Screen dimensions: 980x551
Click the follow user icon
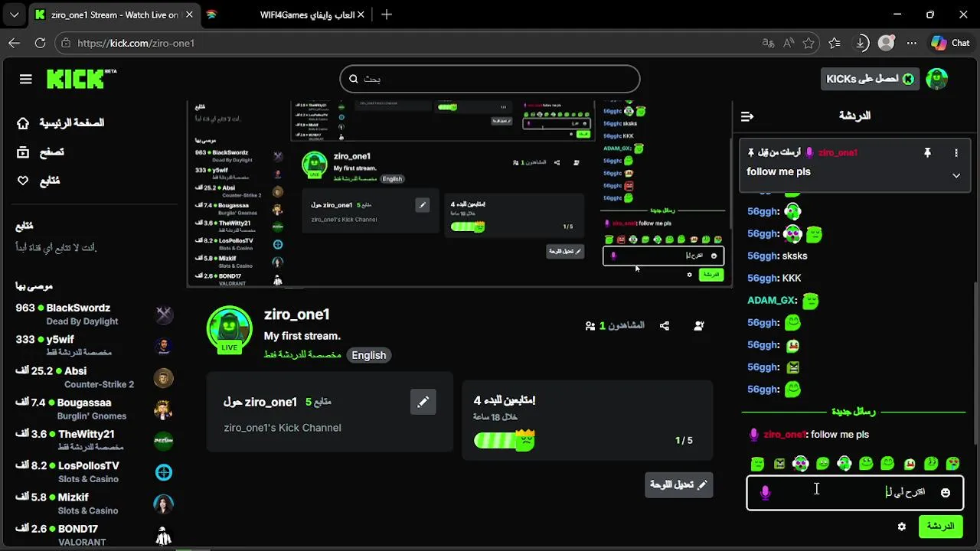(x=699, y=326)
